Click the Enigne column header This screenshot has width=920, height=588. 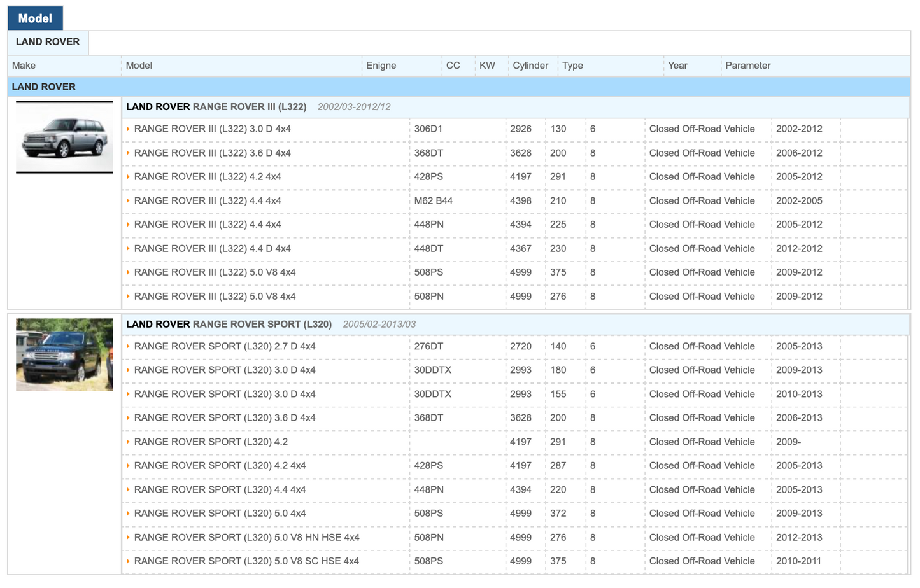point(381,66)
